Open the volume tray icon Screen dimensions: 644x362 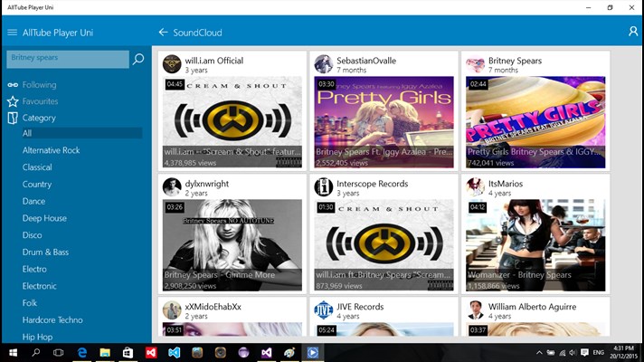[573, 353]
